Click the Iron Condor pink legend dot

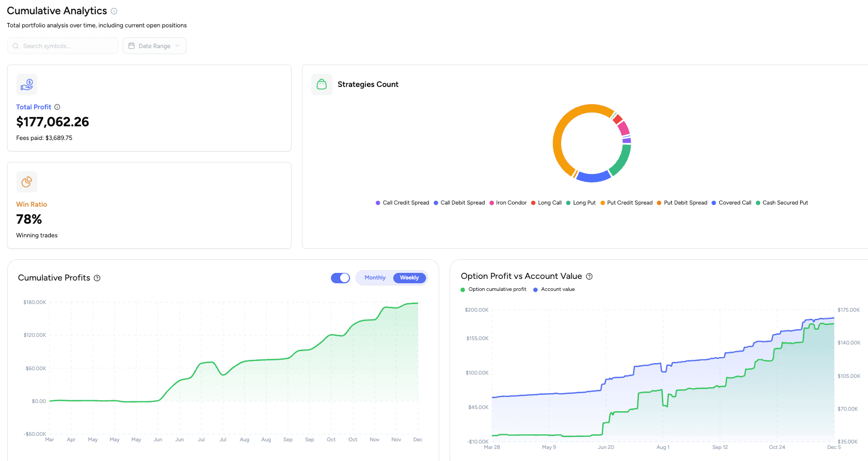click(492, 203)
